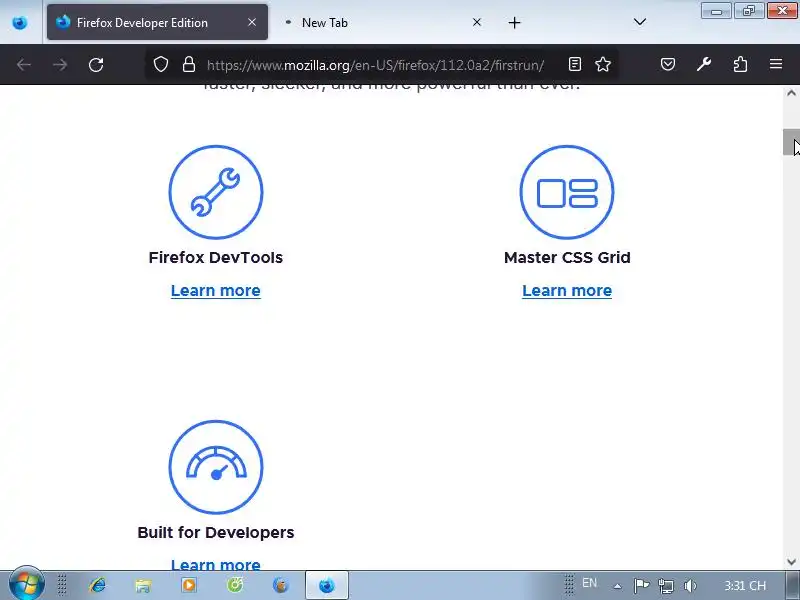Open a new tab with plus button

click(x=514, y=22)
